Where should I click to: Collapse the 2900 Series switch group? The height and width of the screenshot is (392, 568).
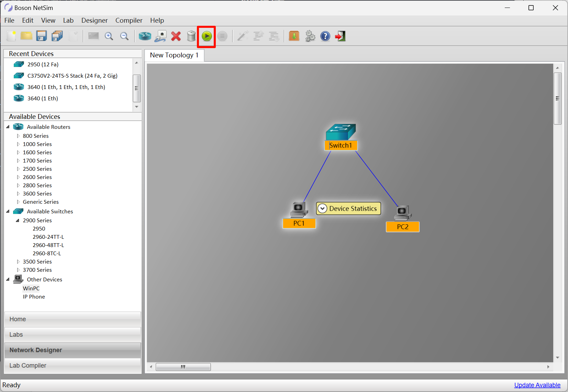point(18,221)
